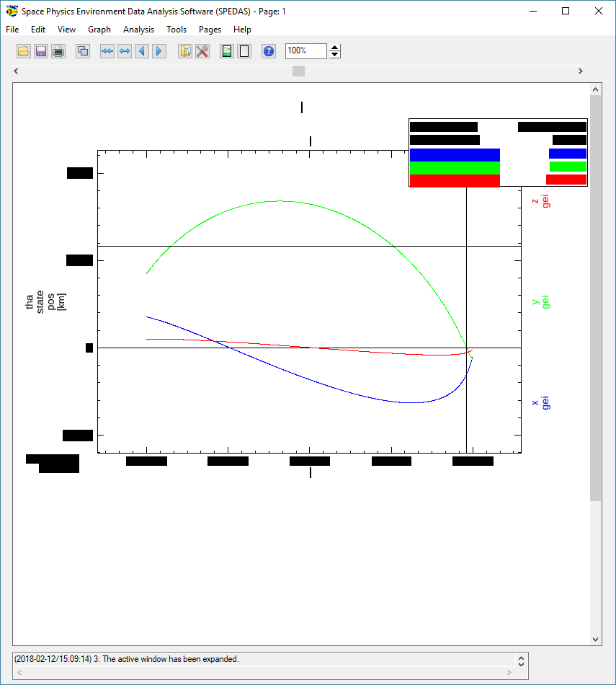Increase zoom with the stepper up arrow

pyautogui.click(x=335, y=48)
